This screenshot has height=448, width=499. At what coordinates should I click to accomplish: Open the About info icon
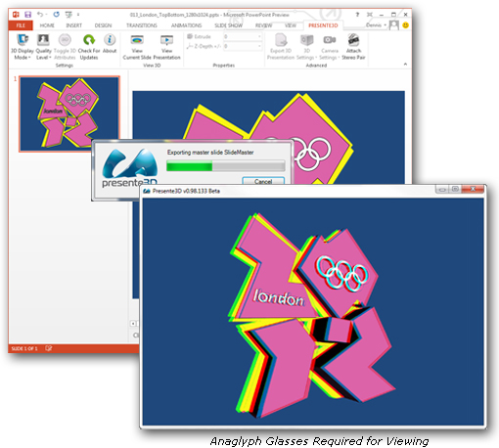click(110, 40)
